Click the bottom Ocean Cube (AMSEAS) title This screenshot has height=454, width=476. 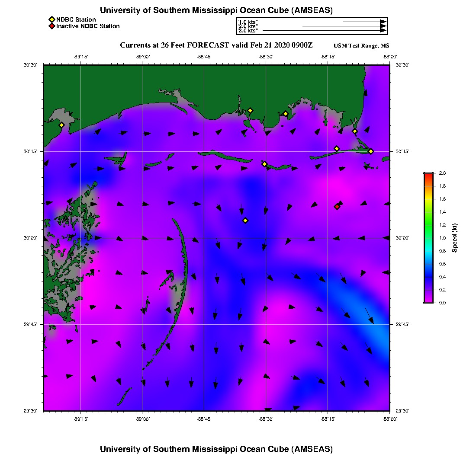coord(216,448)
